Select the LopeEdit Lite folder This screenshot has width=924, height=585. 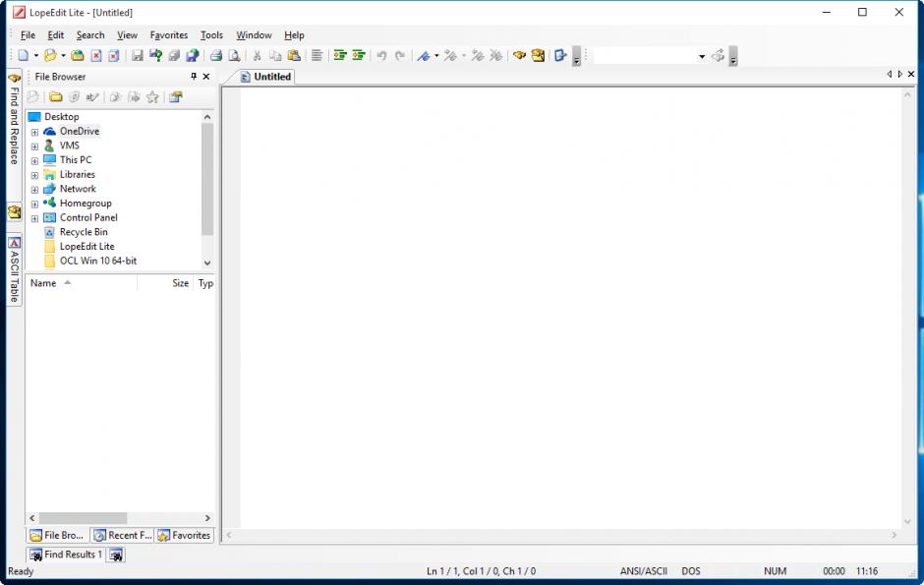[87, 246]
